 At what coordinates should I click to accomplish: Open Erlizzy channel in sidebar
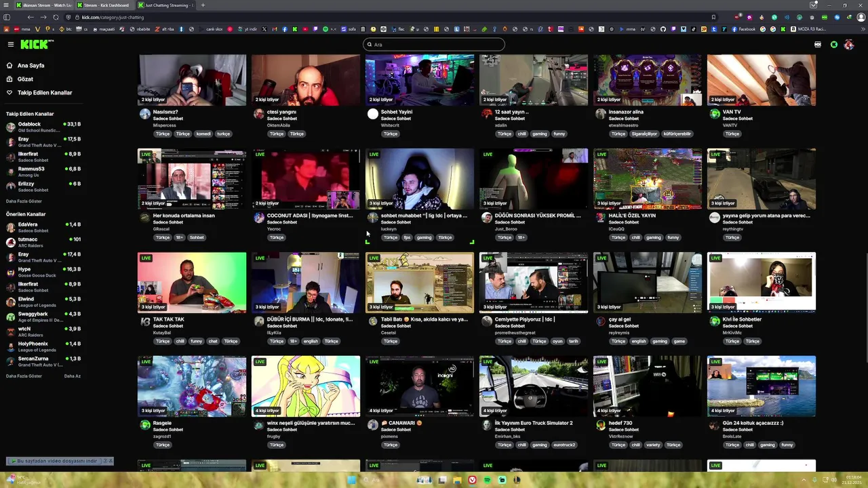pos(43,186)
